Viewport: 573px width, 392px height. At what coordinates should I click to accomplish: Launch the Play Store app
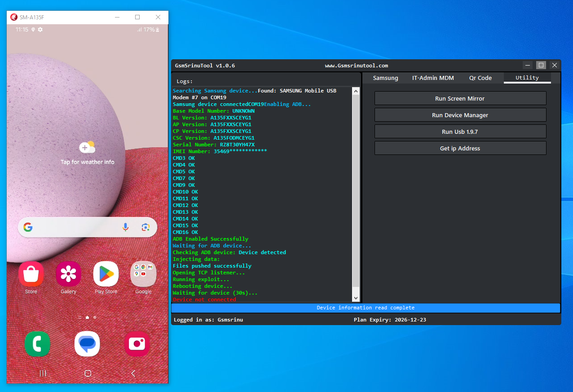pyautogui.click(x=106, y=274)
